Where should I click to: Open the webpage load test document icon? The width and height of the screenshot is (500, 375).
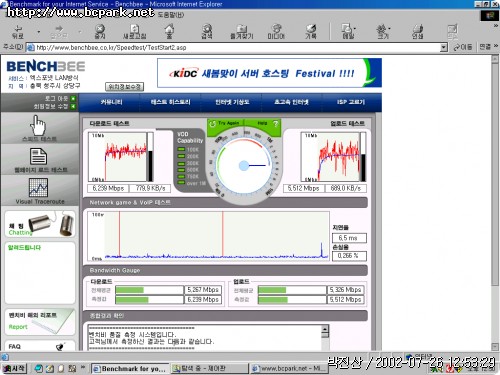38,156
